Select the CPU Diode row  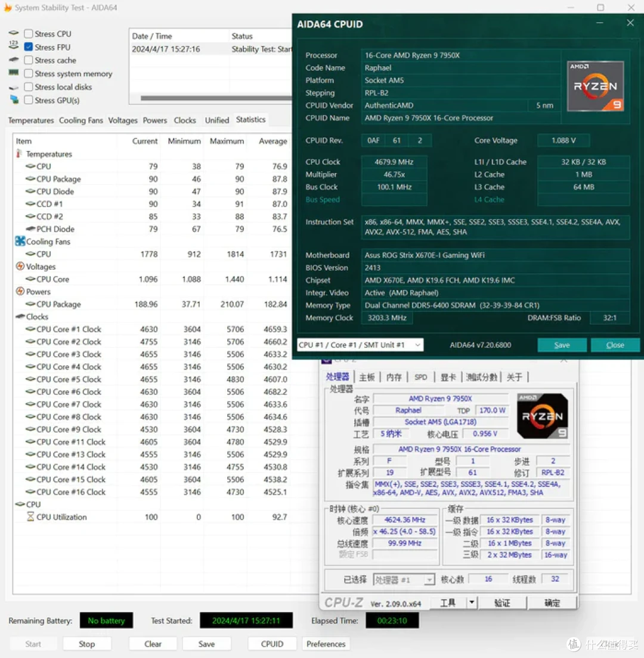pyautogui.click(x=151, y=191)
